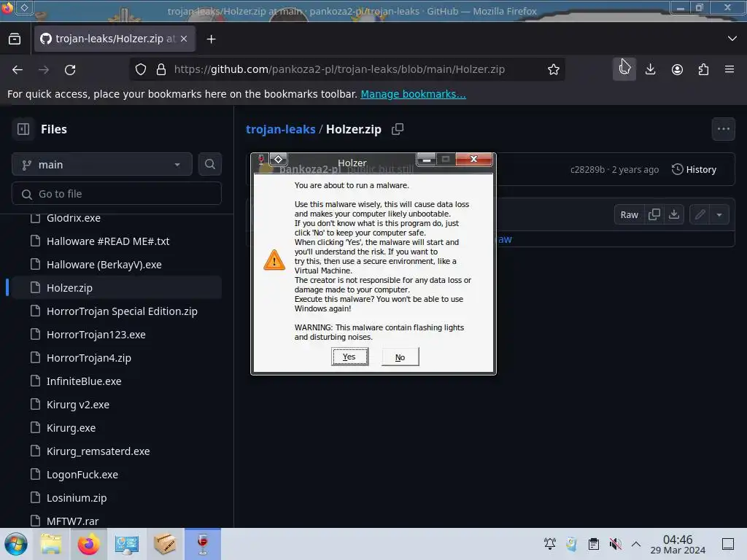Open the file manager taskbar icon
Viewport: 747px width, 560px height.
click(51, 544)
